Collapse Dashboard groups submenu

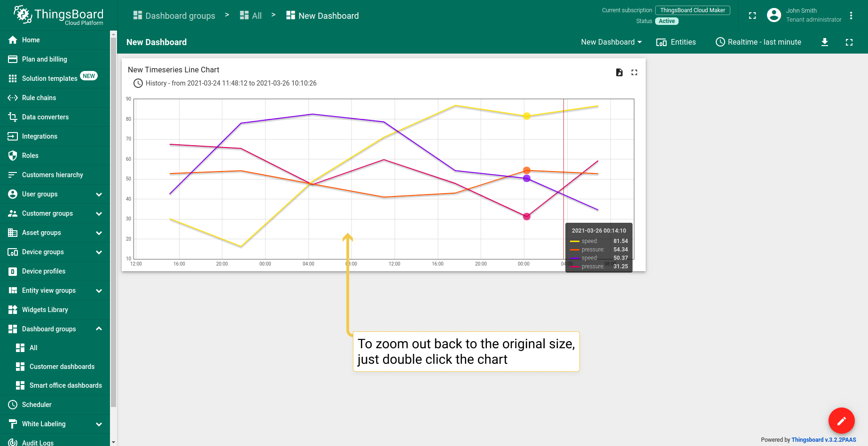pos(99,329)
